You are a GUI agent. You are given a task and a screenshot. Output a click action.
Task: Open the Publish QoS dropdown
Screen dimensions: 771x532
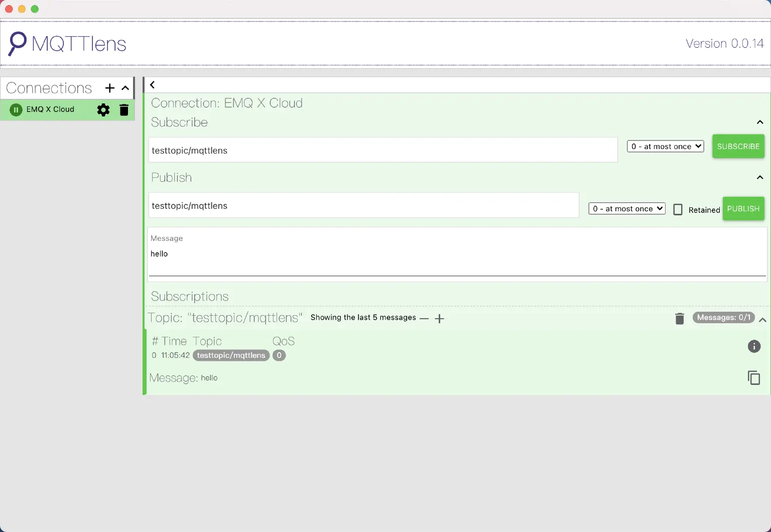(x=627, y=209)
